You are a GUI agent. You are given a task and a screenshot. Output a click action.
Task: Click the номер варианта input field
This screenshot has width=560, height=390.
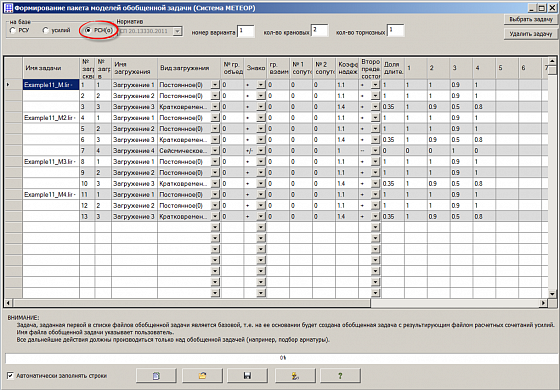(x=246, y=31)
